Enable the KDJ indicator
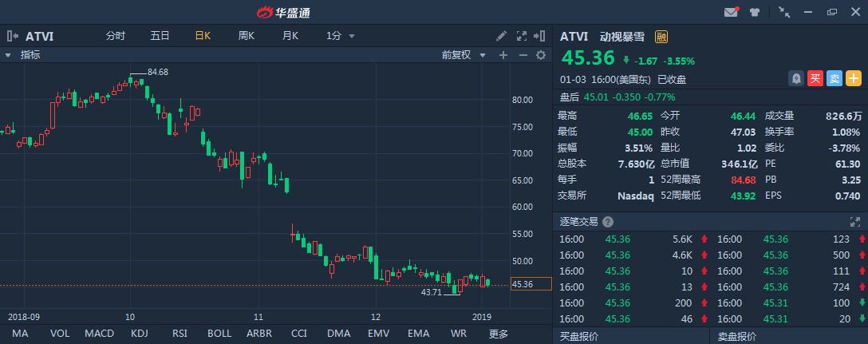This screenshot has width=868, height=344. [140, 334]
